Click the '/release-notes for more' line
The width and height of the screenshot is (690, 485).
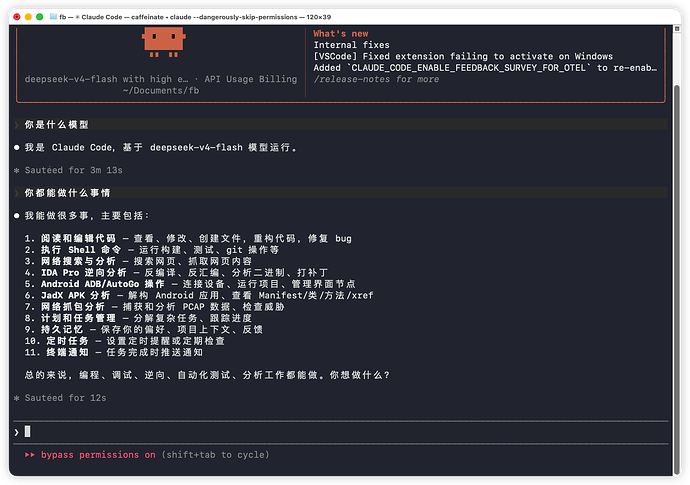(x=376, y=79)
